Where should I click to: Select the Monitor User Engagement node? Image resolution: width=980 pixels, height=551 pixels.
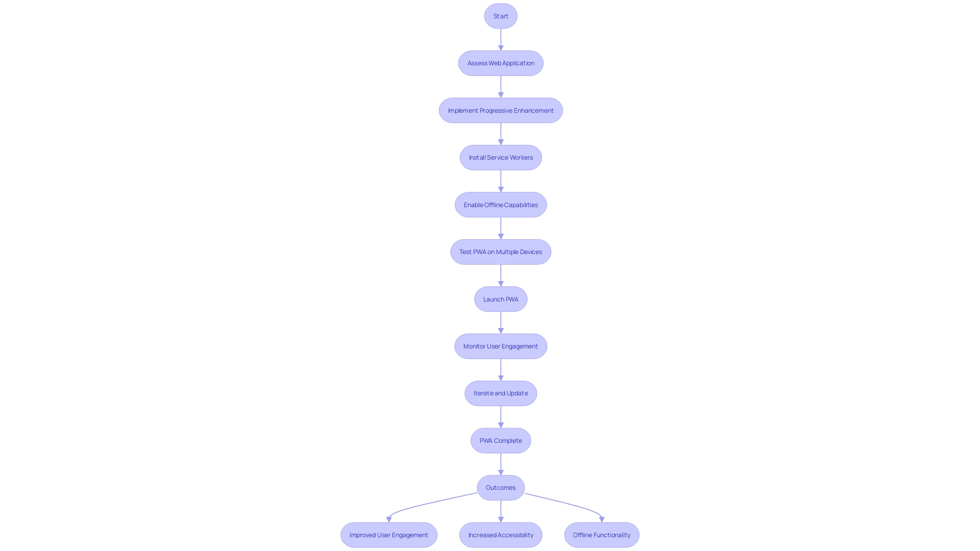coord(500,346)
